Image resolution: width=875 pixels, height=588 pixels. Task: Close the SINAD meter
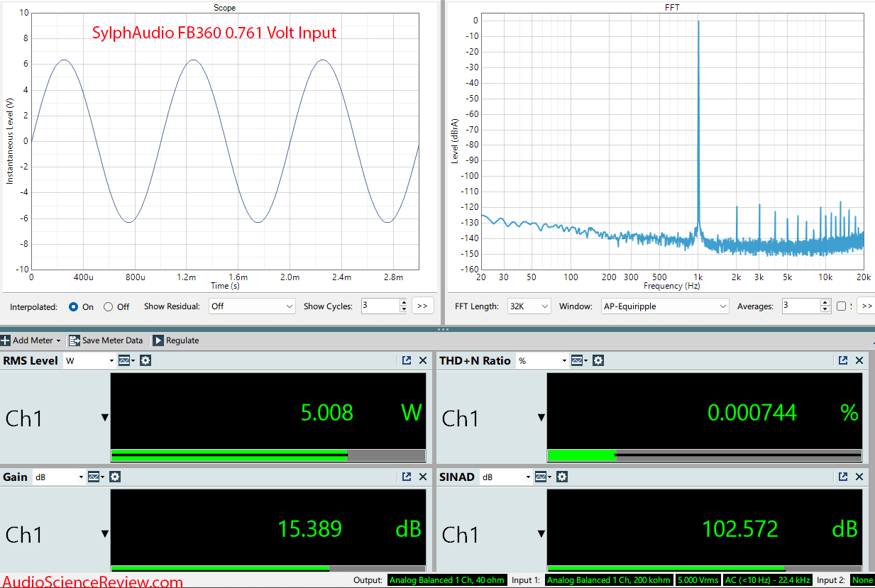[859, 477]
